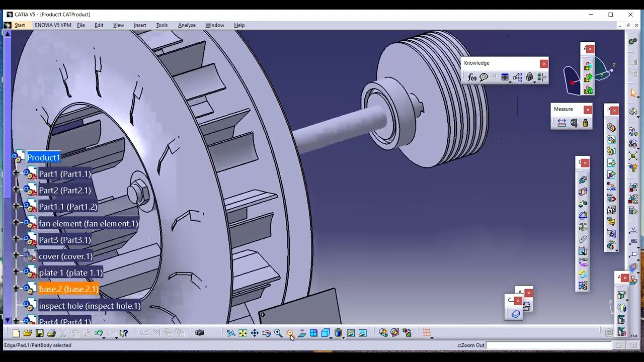Image resolution: width=644 pixels, height=362 pixels.
Task: Click the Design Table icon in Knowledge toolbar
Action: [505, 77]
